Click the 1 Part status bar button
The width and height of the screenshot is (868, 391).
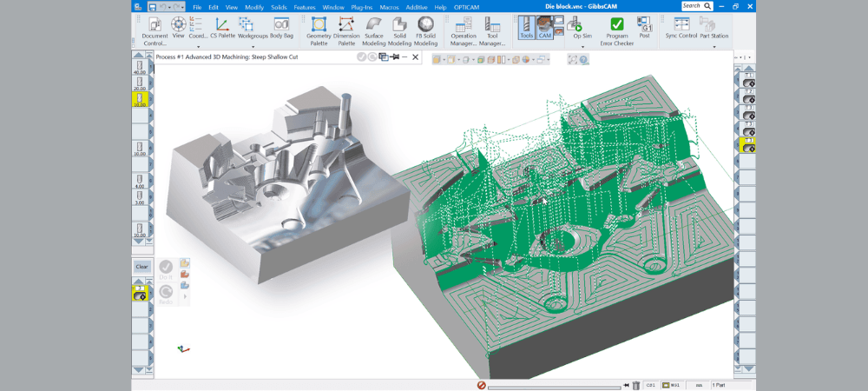[732, 385]
